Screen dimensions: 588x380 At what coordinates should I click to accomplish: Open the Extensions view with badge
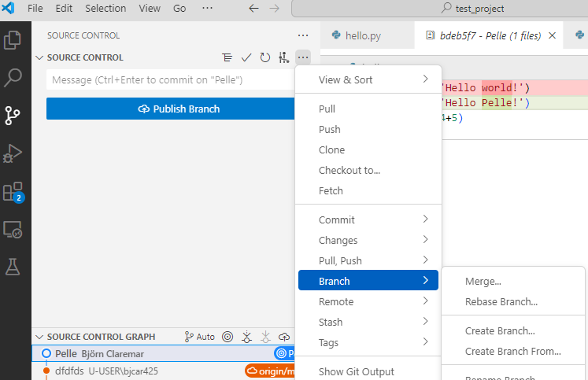pos(13,192)
